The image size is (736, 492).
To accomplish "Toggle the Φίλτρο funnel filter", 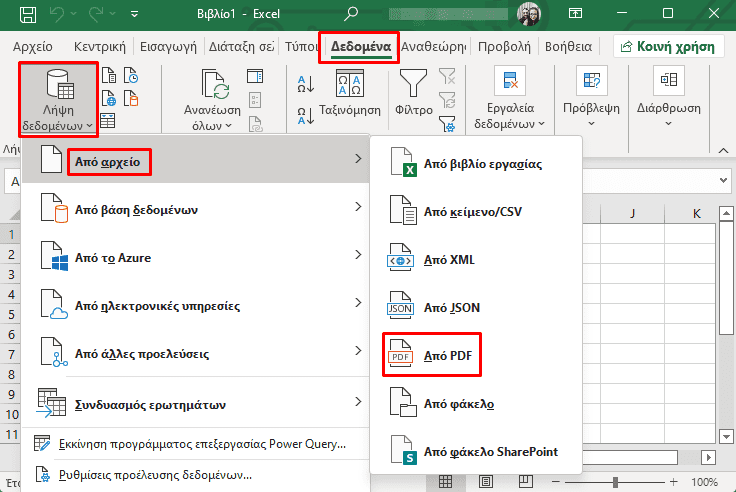I will click(x=413, y=83).
